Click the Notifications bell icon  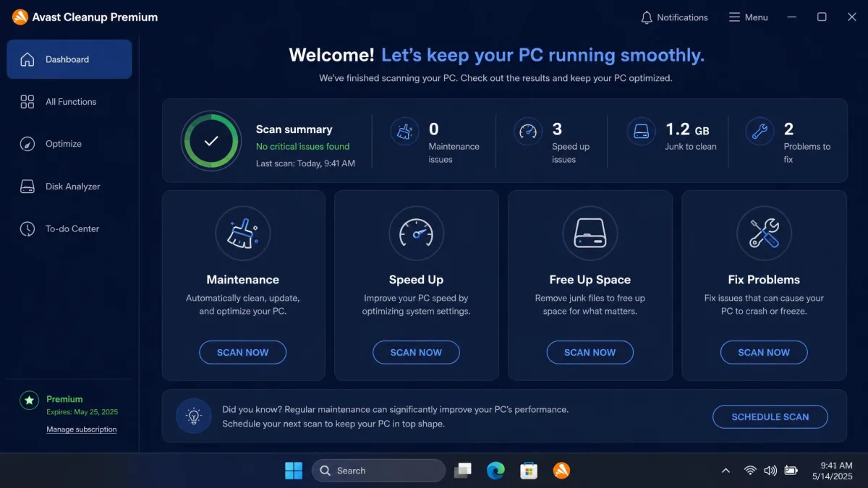647,17
